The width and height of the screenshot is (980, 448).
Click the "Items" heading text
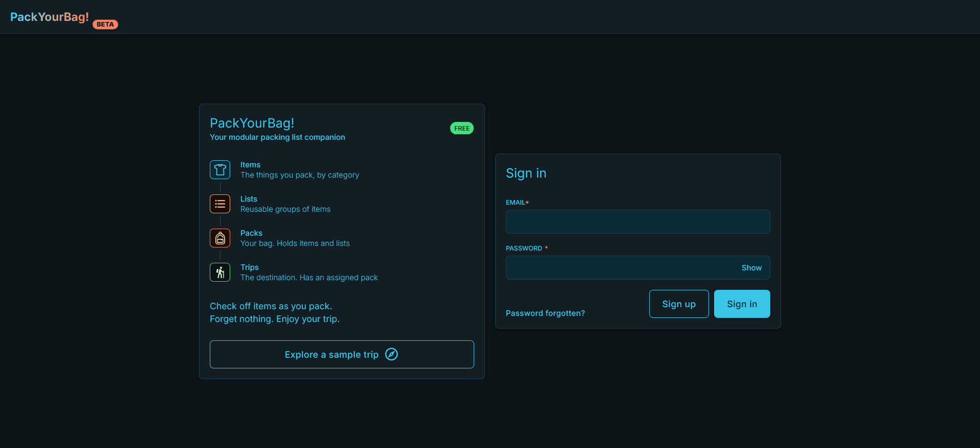click(x=250, y=165)
